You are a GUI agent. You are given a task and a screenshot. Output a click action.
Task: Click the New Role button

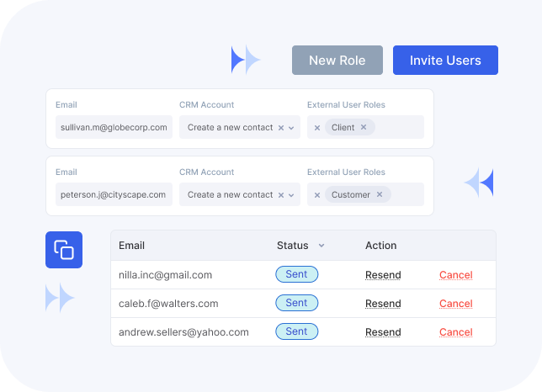(x=337, y=61)
